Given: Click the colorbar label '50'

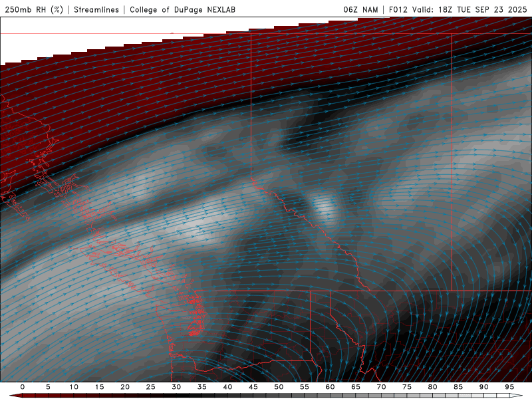Looking at the screenshot, I should pos(279,387).
